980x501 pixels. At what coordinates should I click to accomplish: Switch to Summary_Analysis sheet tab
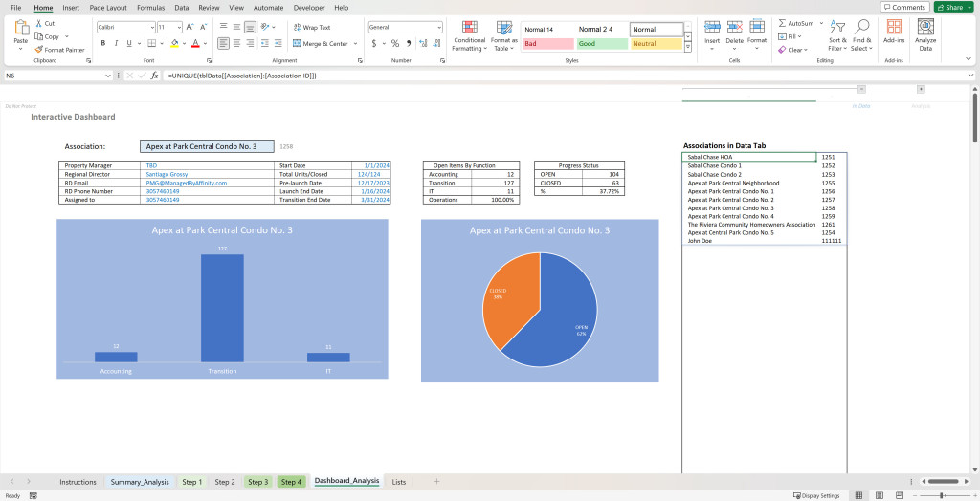click(x=140, y=482)
